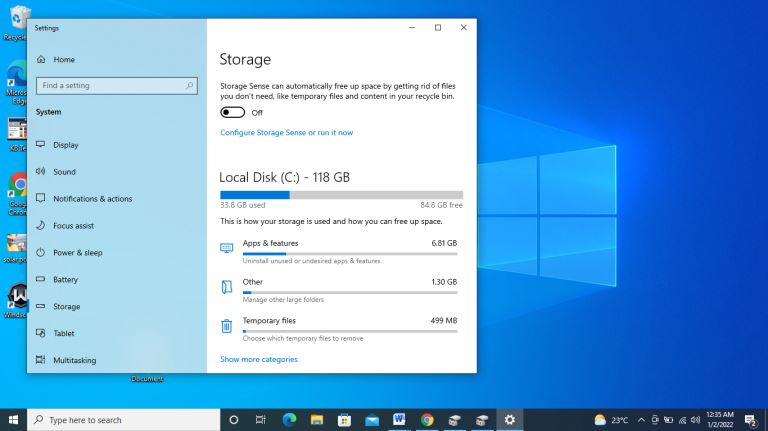This screenshot has height=431, width=768.
Task: Click the Local Disk (C:) - 118 GB heading
Action: point(285,177)
